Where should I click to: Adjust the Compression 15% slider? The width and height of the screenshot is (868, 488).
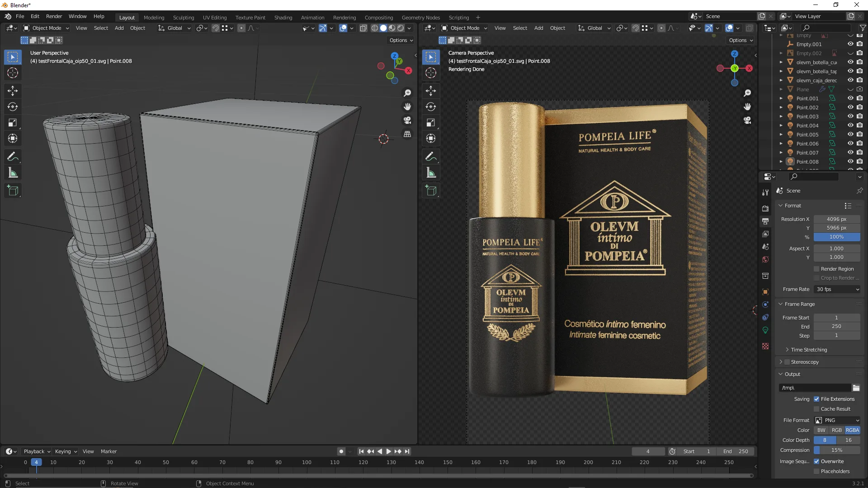point(837,450)
